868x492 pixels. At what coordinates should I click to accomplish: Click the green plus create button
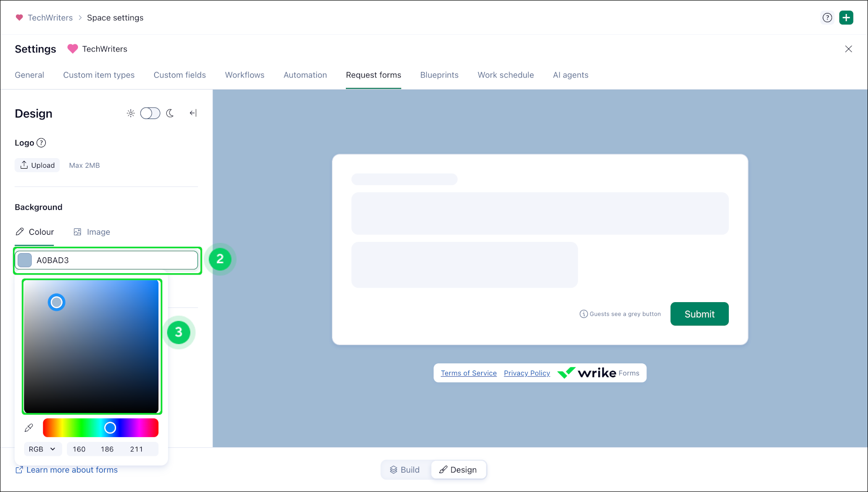point(846,18)
